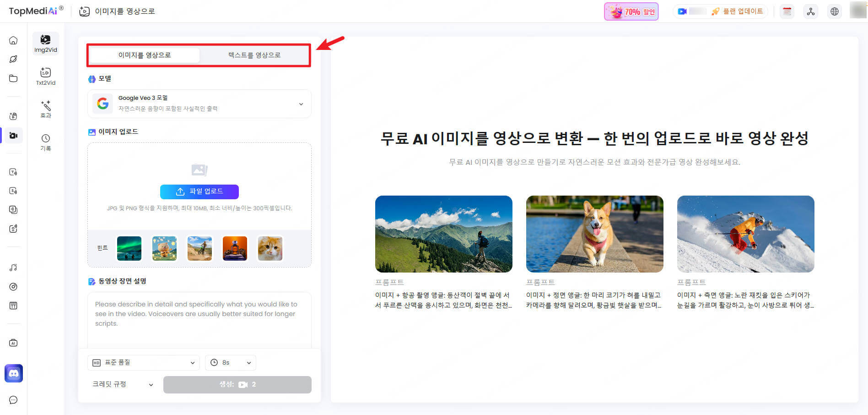Open the 8s duration dropdown
Viewport: 868px width, 415px height.
231,363
